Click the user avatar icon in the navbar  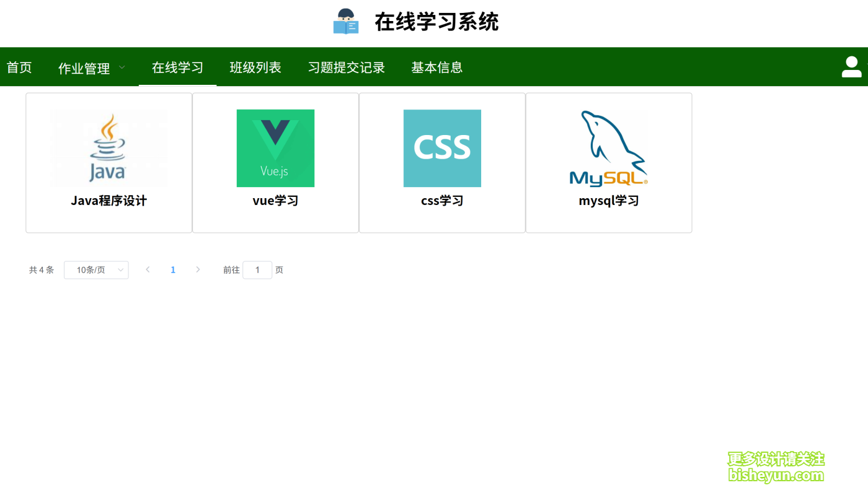[x=852, y=67]
